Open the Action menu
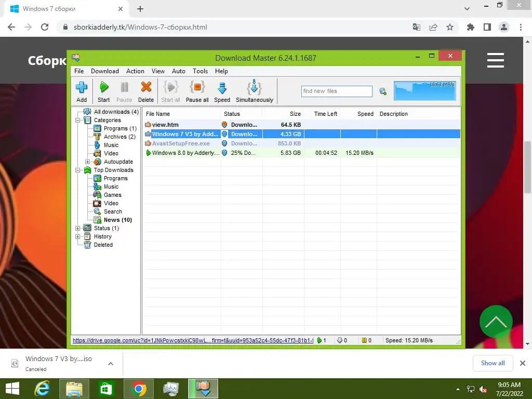The height and width of the screenshot is (399, 532). [135, 71]
